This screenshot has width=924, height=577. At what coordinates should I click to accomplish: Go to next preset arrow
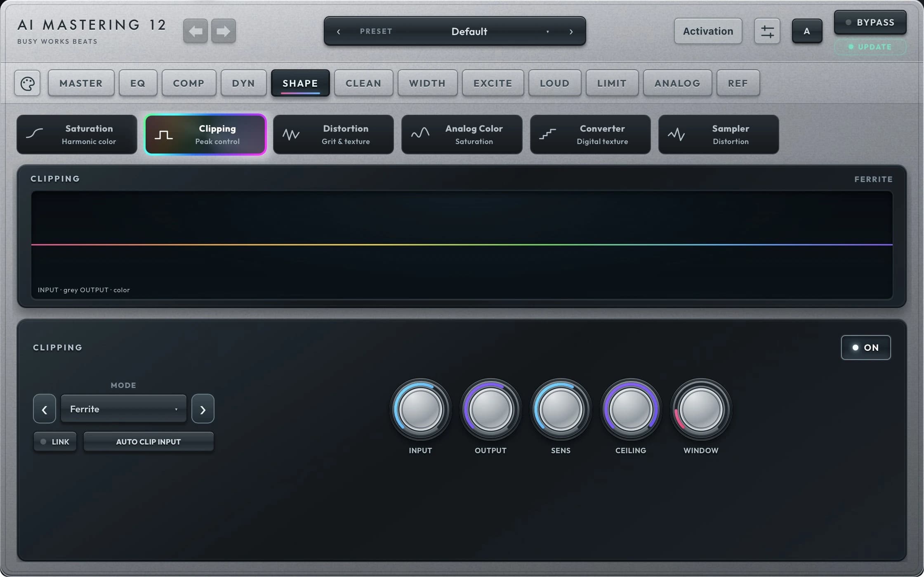coord(571,31)
